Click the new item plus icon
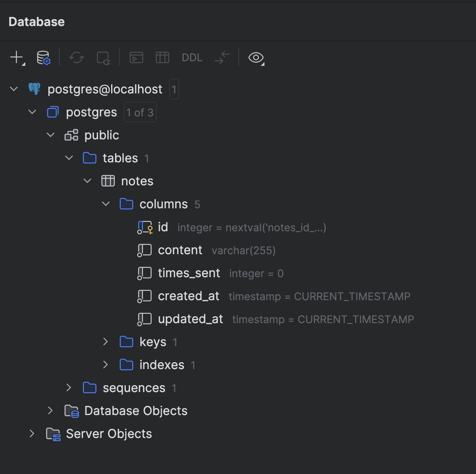This screenshot has width=476, height=474. pos(16,57)
